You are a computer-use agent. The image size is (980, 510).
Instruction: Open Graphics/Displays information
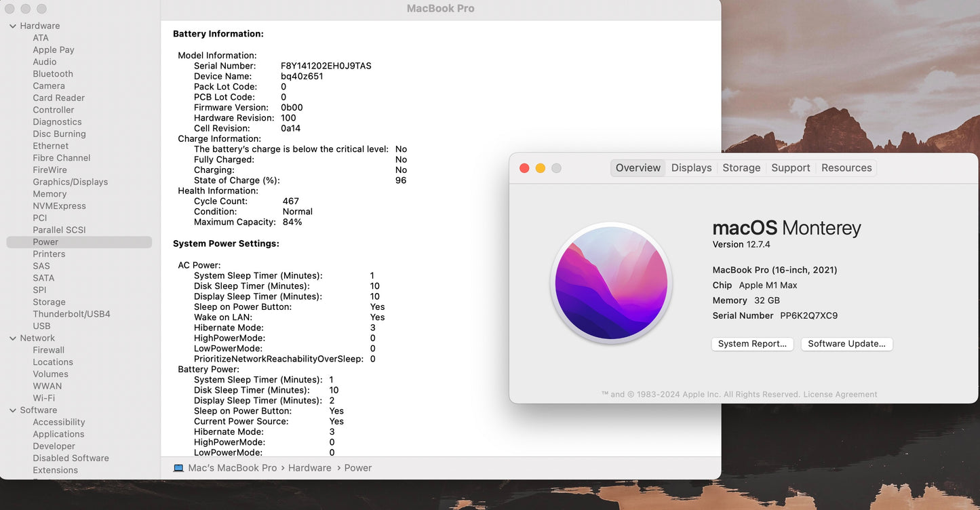tap(70, 181)
